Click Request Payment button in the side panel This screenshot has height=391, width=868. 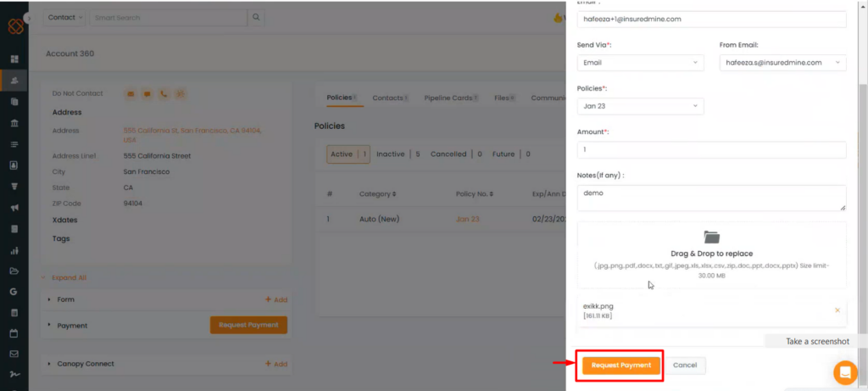click(x=621, y=366)
